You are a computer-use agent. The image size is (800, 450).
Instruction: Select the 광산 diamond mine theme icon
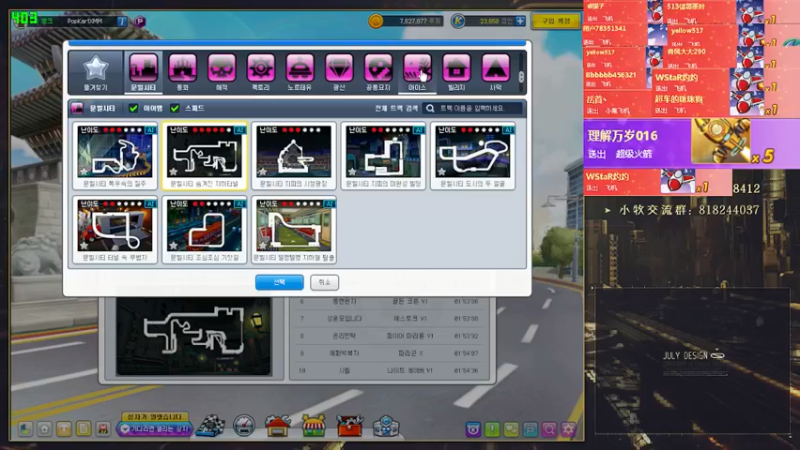(x=339, y=72)
